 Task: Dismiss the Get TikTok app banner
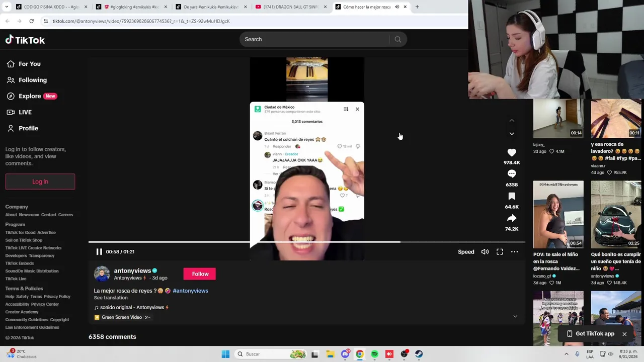click(624, 334)
